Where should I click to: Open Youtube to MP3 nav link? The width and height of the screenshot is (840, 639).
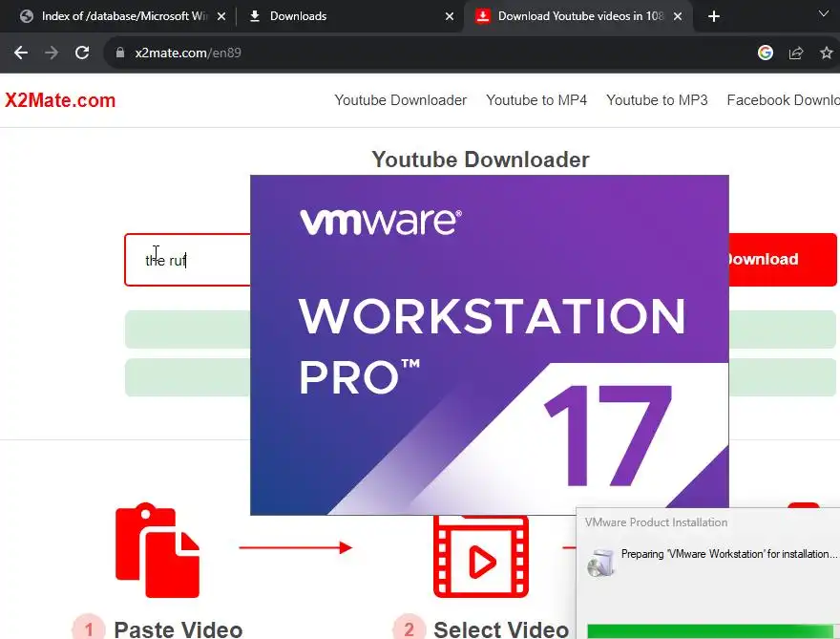pos(657,100)
